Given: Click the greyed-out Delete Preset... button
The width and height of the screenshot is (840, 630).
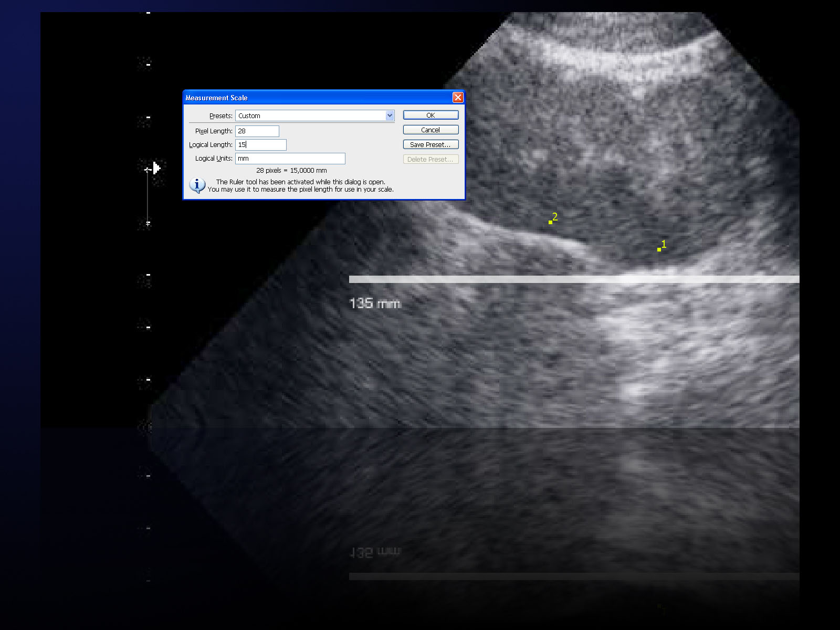Looking at the screenshot, I should [x=430, y=159].
